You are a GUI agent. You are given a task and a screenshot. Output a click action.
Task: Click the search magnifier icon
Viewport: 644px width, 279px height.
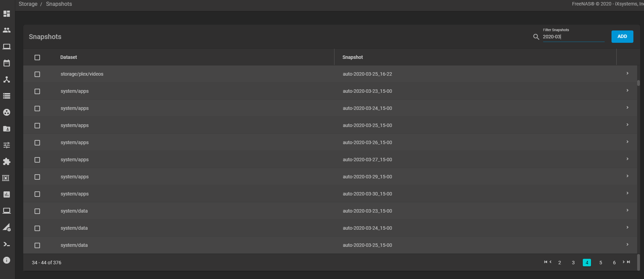pos(536,37)
